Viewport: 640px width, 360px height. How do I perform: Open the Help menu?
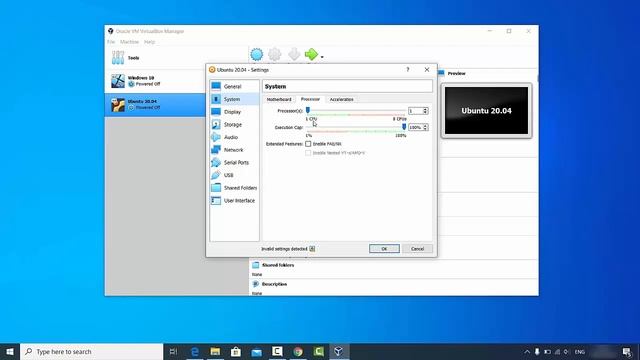coord(149,42)
